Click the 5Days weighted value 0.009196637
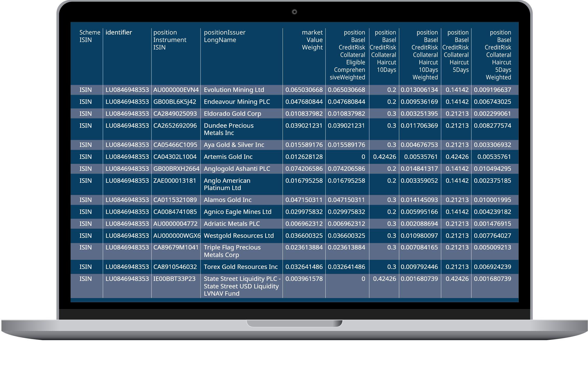Viewport: 588px width, 365px height. click(x=492, y=90)
